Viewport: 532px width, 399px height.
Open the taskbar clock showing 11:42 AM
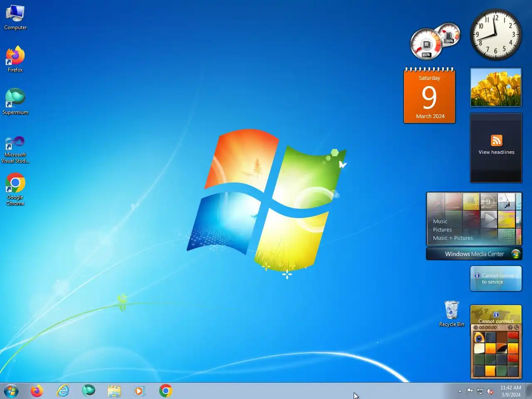point(510,391)
